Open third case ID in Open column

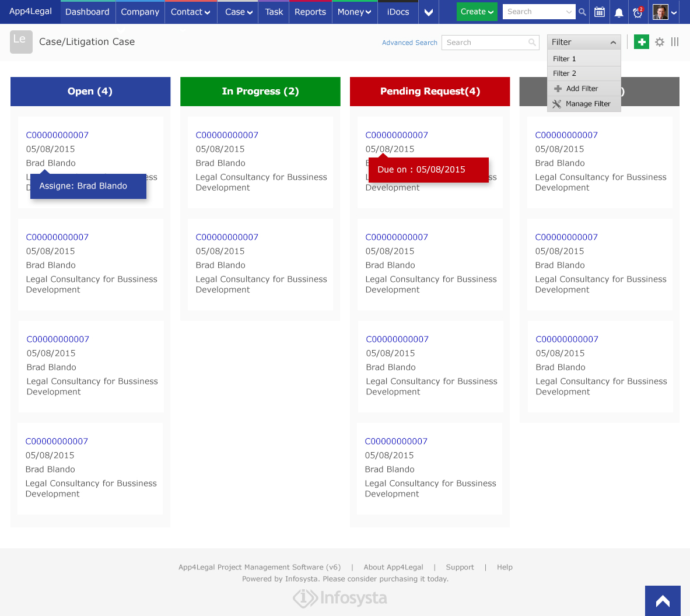click(58, 339)
